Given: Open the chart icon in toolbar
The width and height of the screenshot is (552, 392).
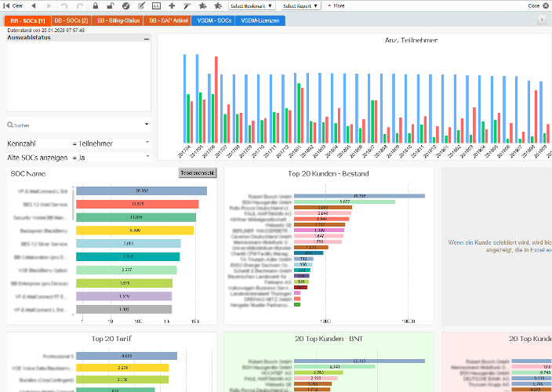Looking at the screenshot, I should tap(156, 5).
